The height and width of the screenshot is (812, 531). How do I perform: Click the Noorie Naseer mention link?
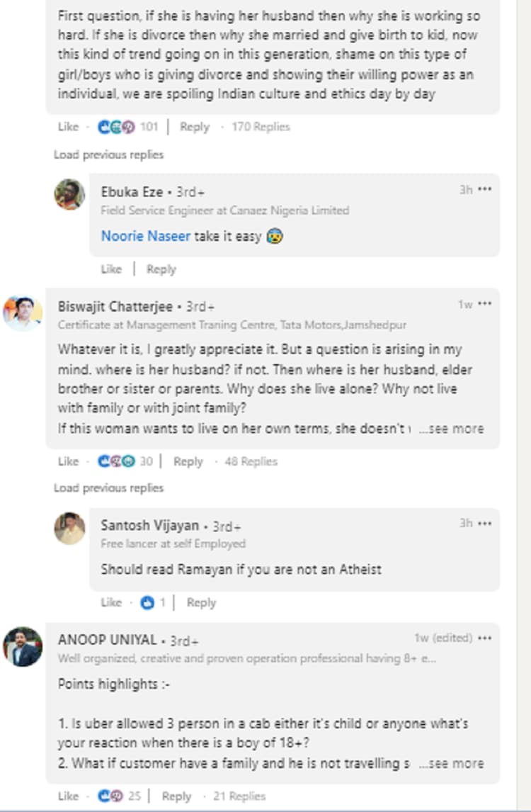point(145,237)
